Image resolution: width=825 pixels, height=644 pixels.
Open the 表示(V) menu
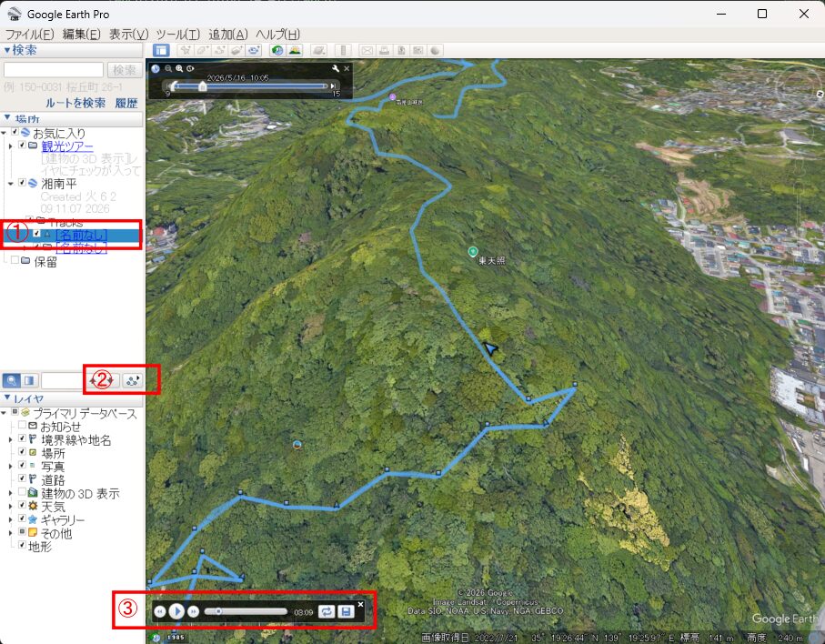[x=128, y=35]
